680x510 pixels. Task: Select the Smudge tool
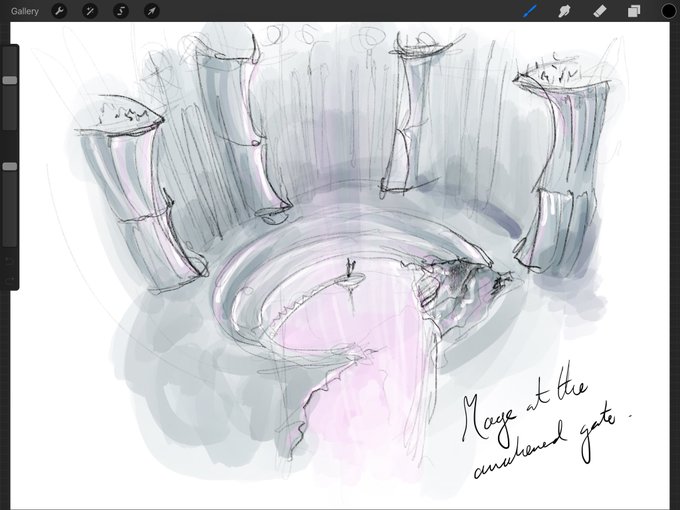coord(564,11)
